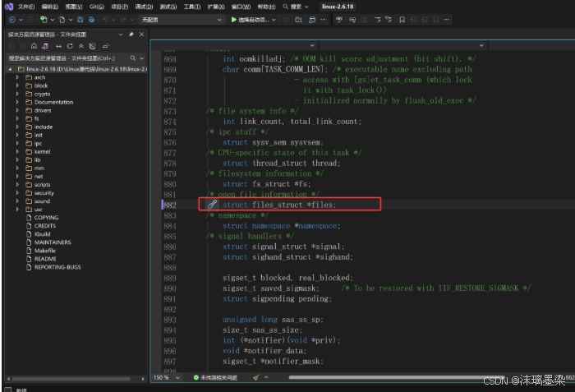The height and width of the screenshot is (392, 575).
Task: Click the home icon in Solution Explorer
Action: (34, 46)
